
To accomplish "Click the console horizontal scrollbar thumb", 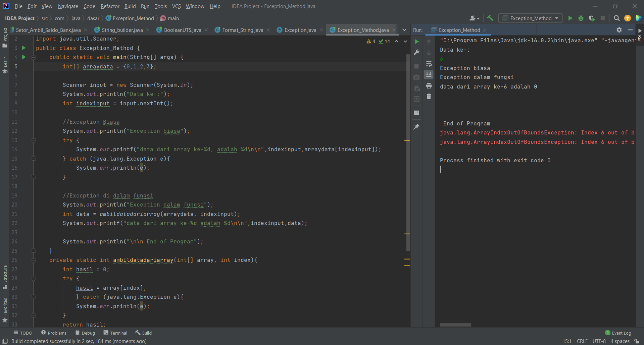I will (455, 325).
